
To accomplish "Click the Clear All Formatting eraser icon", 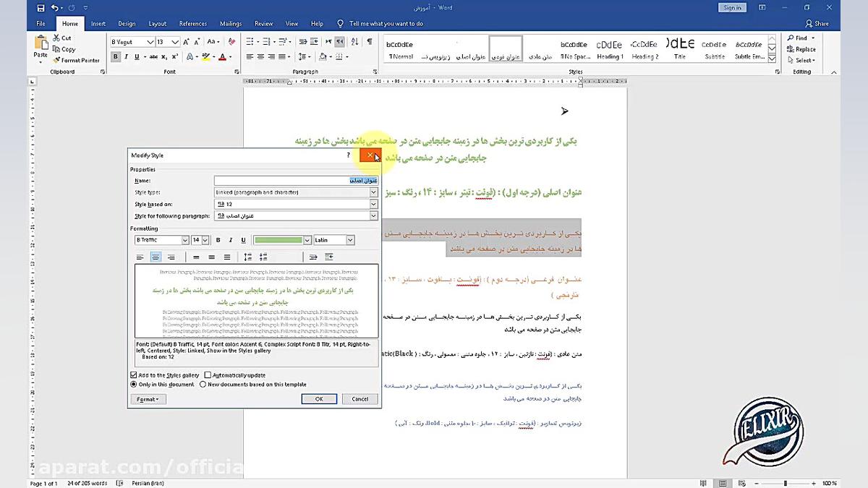I will pos(233,42).
